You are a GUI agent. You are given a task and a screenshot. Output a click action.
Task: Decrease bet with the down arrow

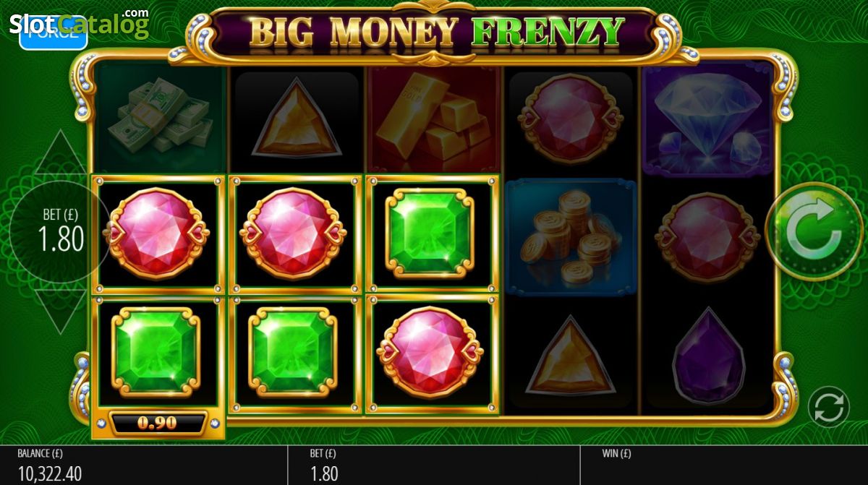pos(59,311)
